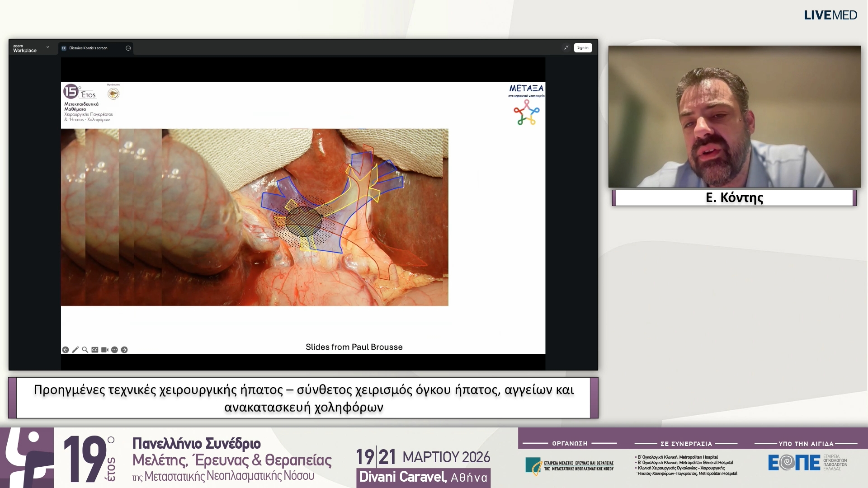Click the hatched tumor marker in image
The width and height of the screenshot is (868, 488).
304,222
